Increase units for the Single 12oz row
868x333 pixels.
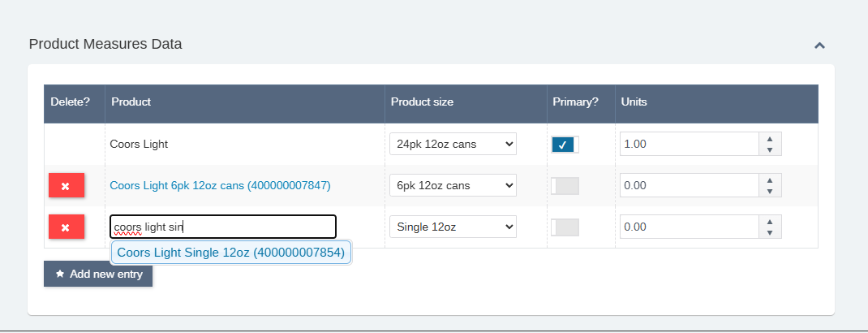pyautogui.click(x=770, y=221)
